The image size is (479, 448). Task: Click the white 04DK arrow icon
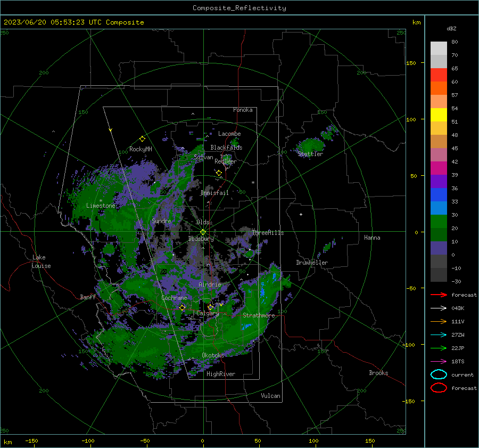tap(439, 308)
